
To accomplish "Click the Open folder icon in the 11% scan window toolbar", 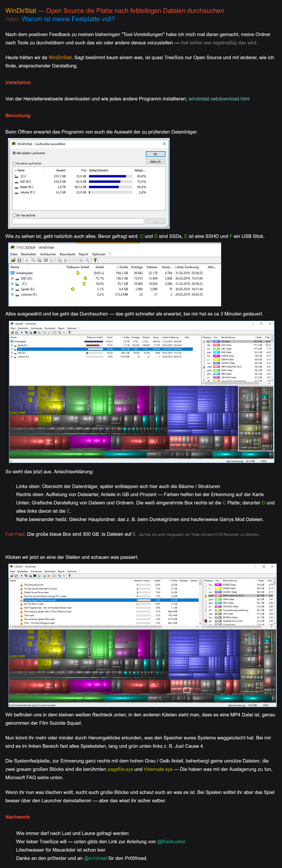I will (13, 260).
